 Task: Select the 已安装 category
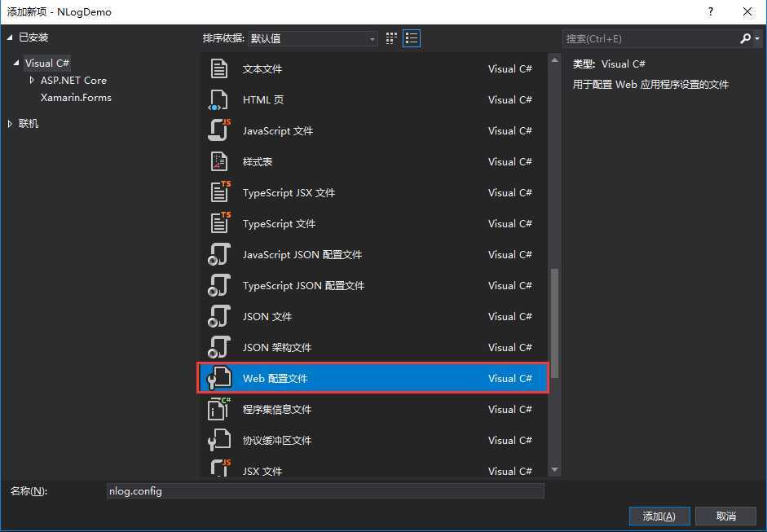(33, 37)
